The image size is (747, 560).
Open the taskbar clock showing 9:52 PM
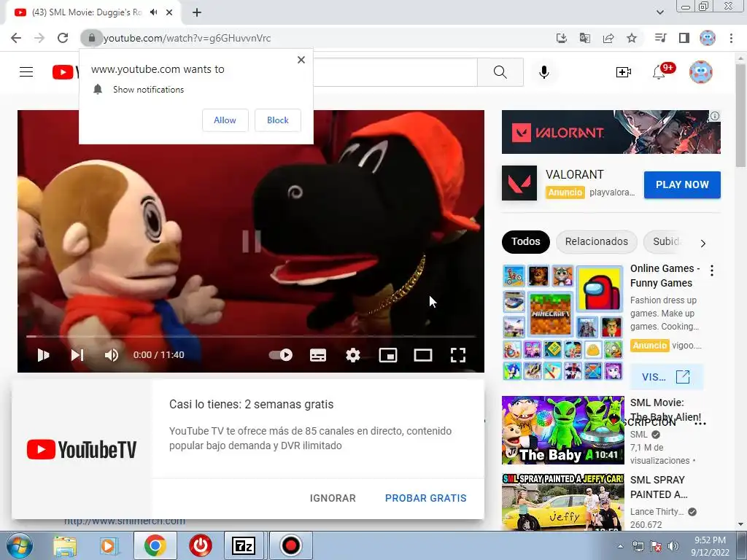click(x=710, y=545)
